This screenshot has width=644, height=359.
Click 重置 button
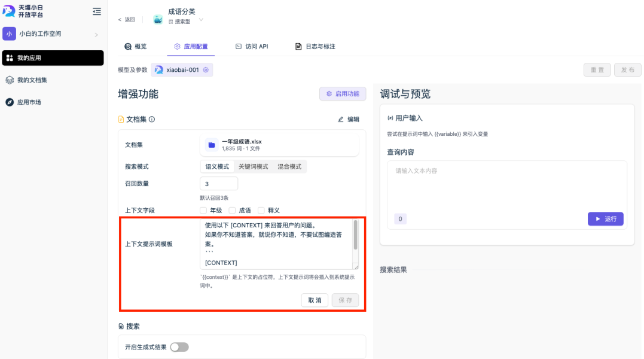tap(597, 70)
